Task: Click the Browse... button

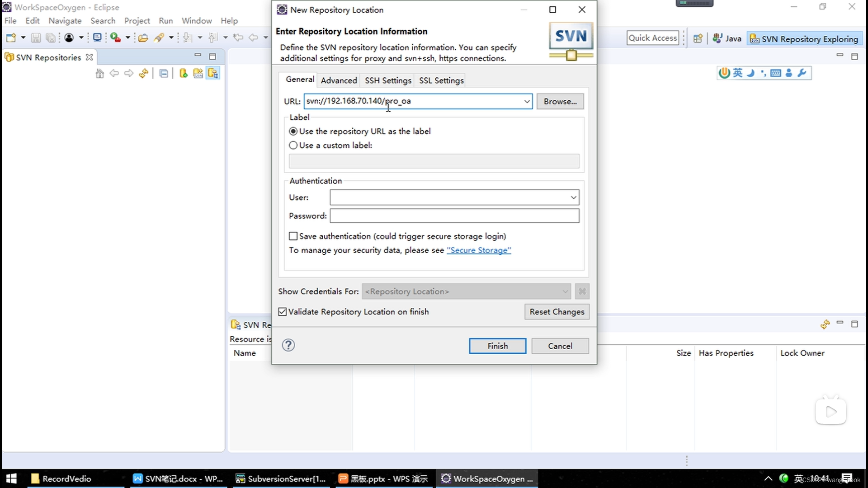Action: 560,102
